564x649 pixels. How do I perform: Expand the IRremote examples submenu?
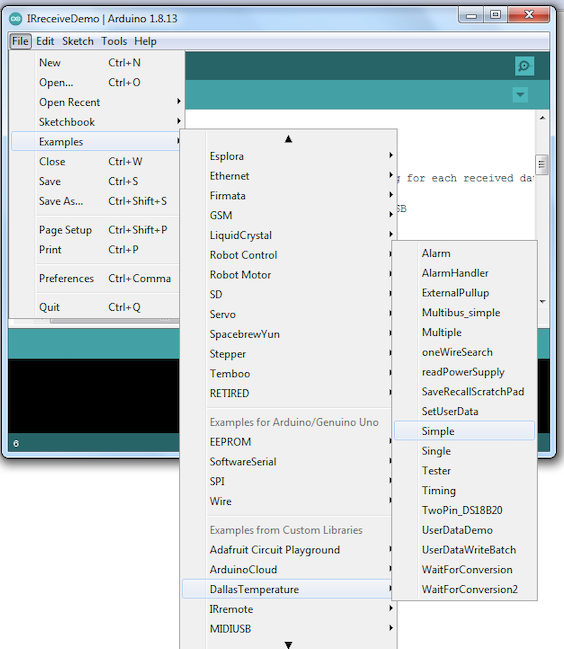tap(289, 609)
